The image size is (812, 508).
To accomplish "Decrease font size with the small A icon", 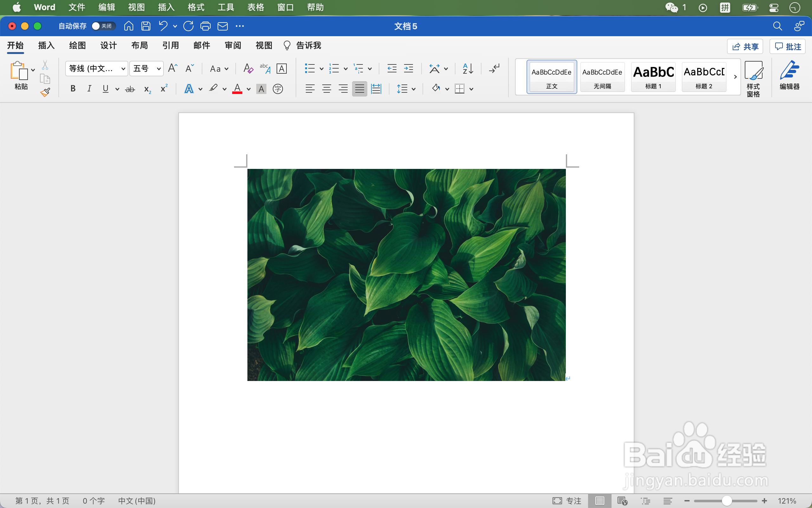I will pos(190,68).
